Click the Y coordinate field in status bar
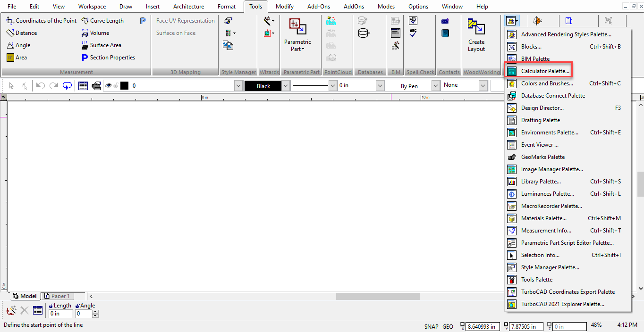Viewport: 644px width, 332px height. [x=526, y=326]
